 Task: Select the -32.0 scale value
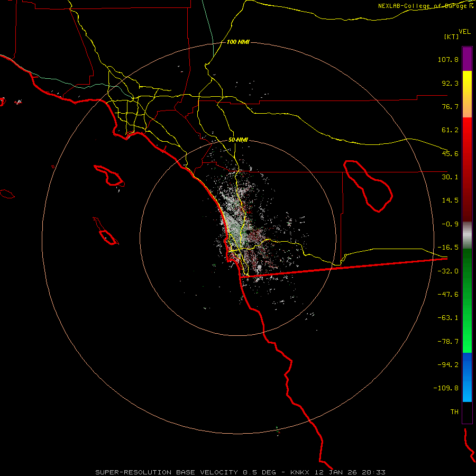448,271
